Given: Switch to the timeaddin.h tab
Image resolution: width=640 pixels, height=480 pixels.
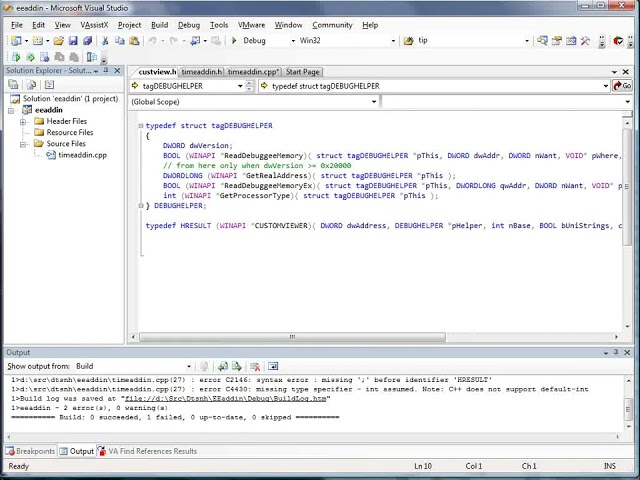Looking at the screenshot, I should tap(202, 72).
